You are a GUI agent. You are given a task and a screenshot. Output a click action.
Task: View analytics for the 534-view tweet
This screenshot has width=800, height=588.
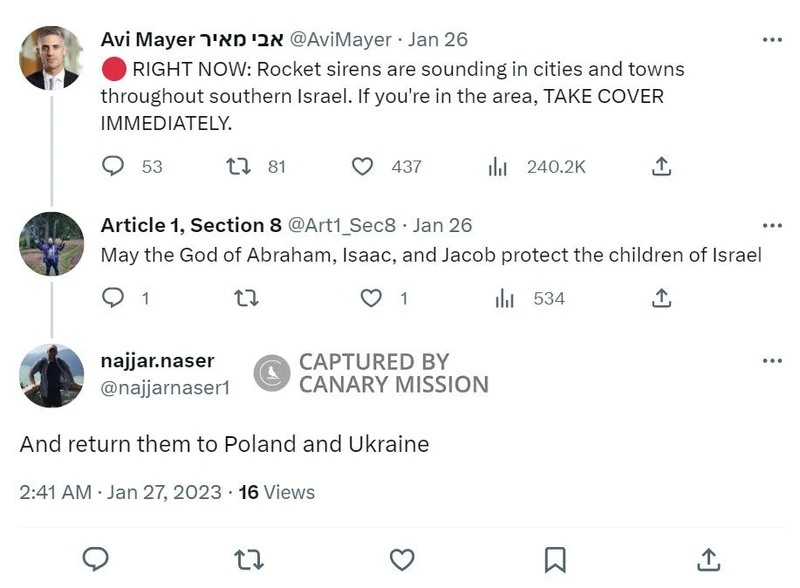[x=504, y=298]
